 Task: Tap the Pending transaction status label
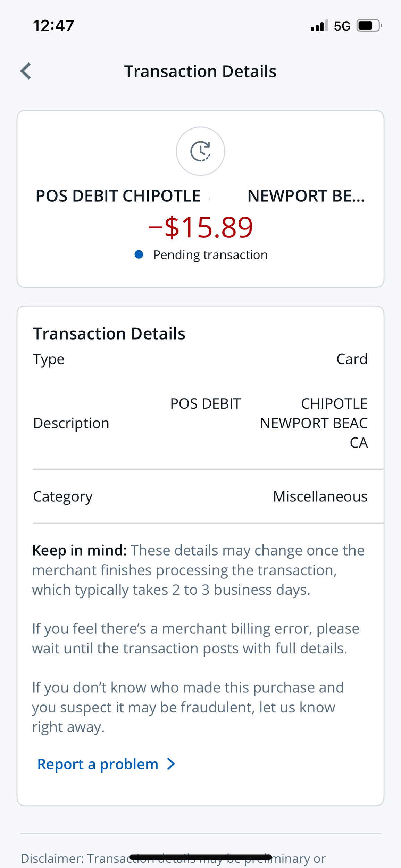click(210, 255)
